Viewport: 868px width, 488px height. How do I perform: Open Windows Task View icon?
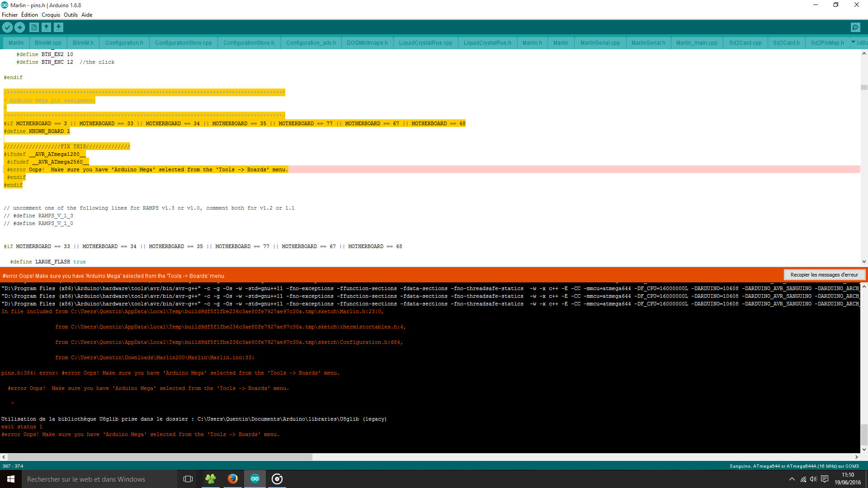coord(188,479)
